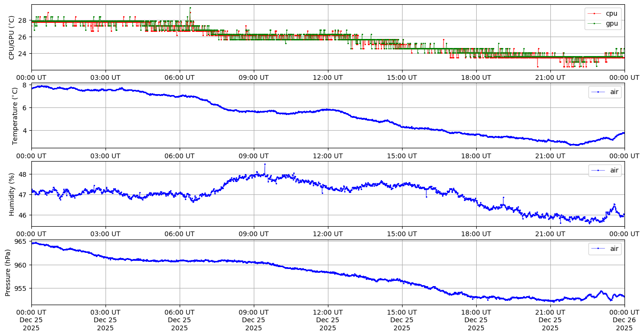Image resolution: width=644 pixels, height=336 pixels.
Task: Click the 24 tick on the CPU/GPU axis
Action: click(x=23, y=53)
